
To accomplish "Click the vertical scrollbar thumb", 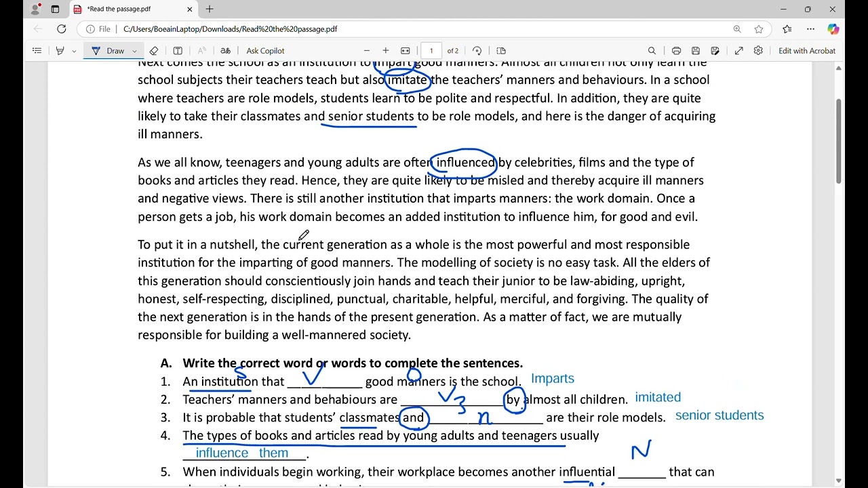I will coord(839,141).
